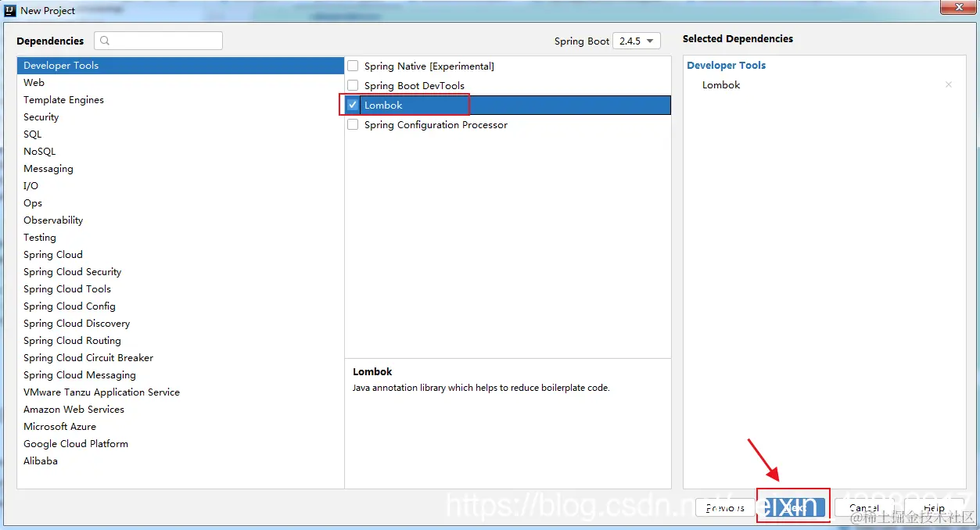Open Spring Cloud Routing category
980x530 pixels.
pos(181,341)
